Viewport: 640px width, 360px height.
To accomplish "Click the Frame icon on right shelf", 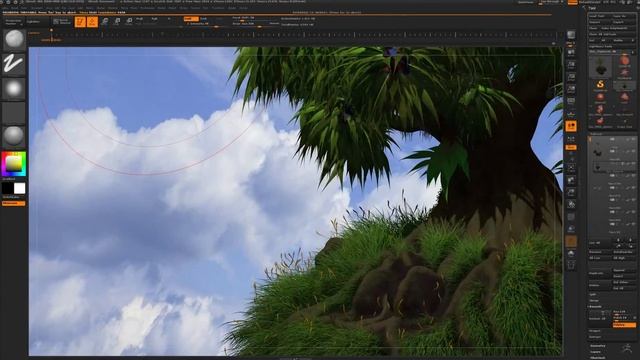I will coord(571,168).
